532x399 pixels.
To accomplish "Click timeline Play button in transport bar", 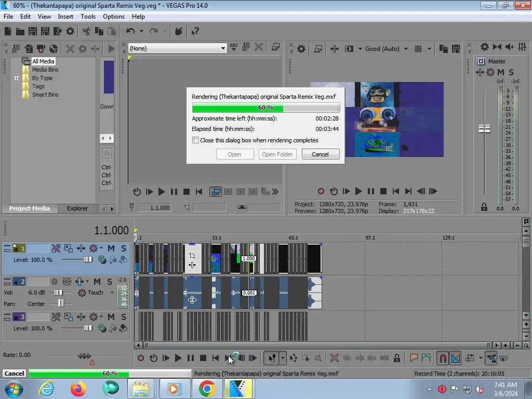I will (x=178, y=358).
